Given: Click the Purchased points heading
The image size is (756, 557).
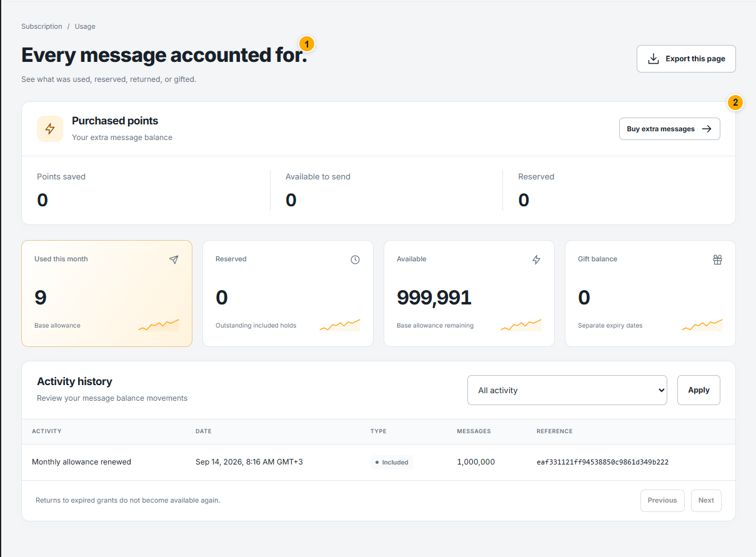Looking at the screenshot, I should pyautogui.click(x=115, y=121).
